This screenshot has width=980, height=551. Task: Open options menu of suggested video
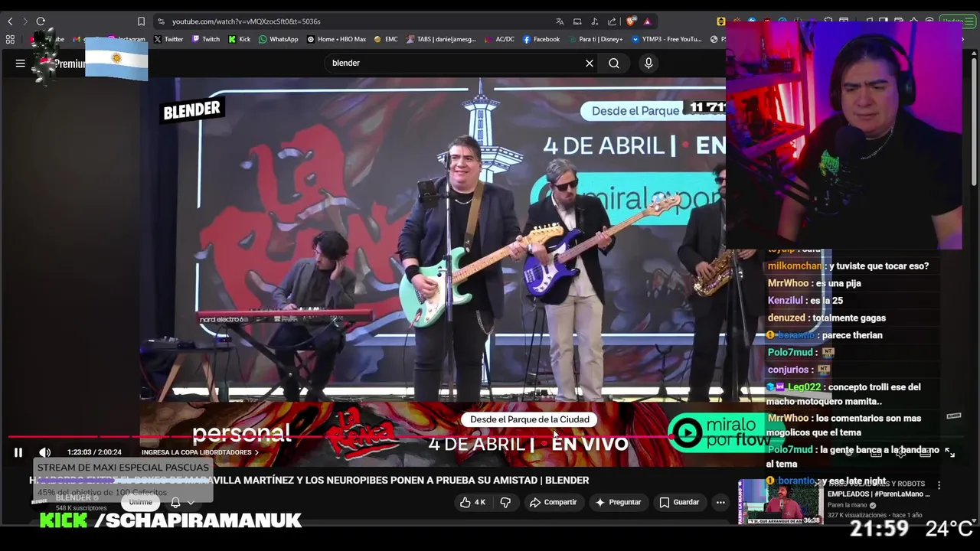point(939,485)
